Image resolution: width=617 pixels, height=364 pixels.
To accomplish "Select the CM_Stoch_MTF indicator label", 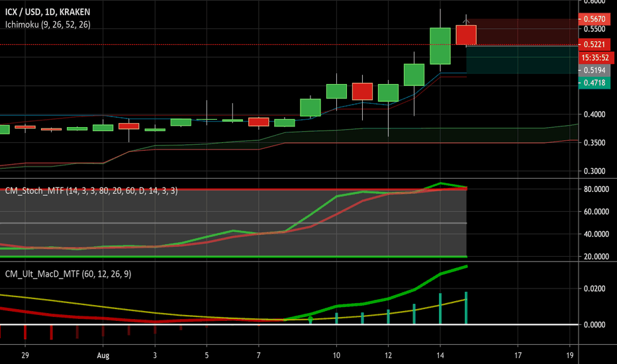I will 91,191.
